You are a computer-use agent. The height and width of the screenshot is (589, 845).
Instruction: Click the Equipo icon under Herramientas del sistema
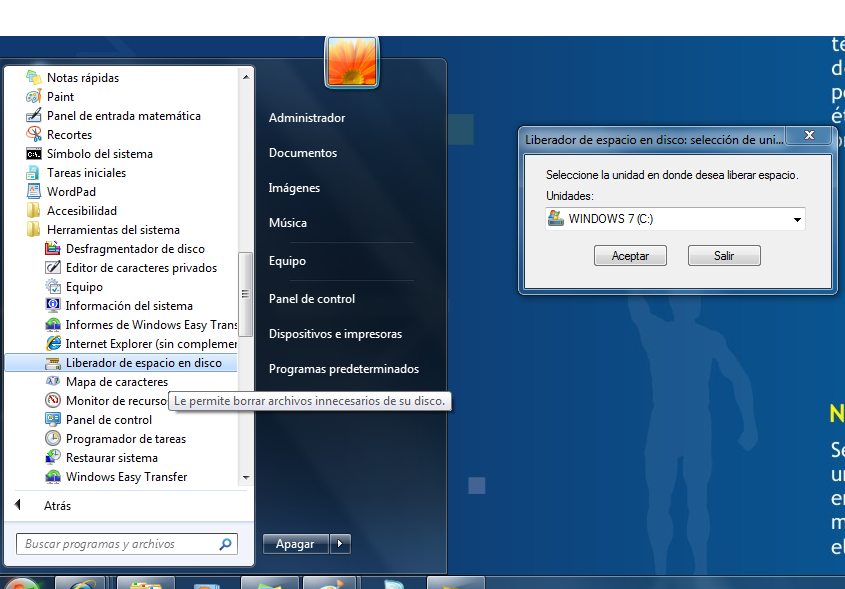coord(53,286)
